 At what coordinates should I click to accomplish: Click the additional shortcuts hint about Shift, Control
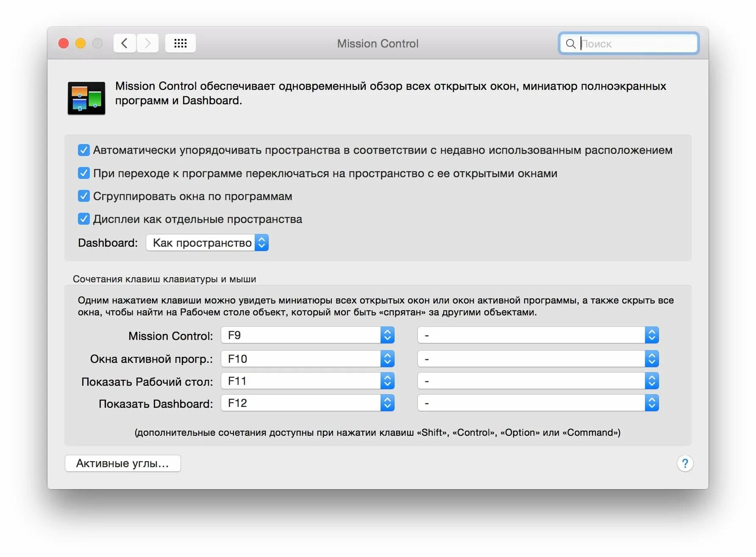click(378, 432)
